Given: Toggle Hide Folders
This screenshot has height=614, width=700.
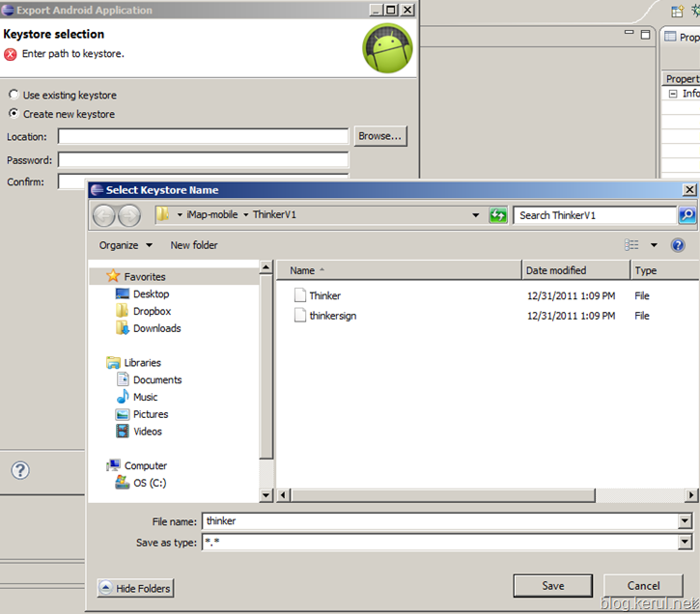Looking at the screenshot, I should click(135, 588).
